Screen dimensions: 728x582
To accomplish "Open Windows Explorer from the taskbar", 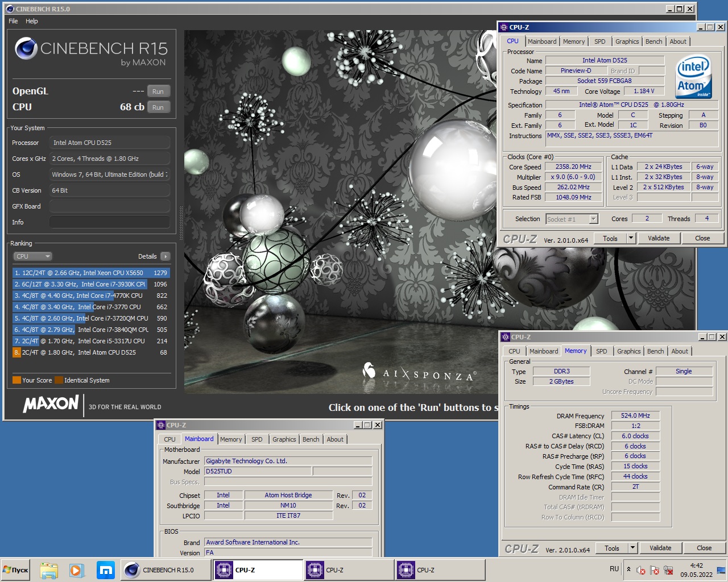I will click(49, 570).
